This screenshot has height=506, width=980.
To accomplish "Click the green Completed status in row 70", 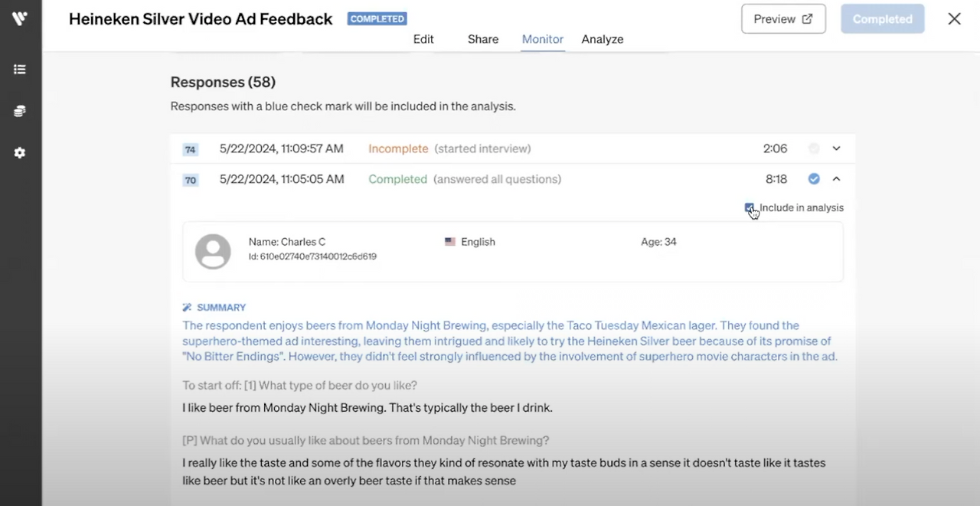I will coord(397,179).
